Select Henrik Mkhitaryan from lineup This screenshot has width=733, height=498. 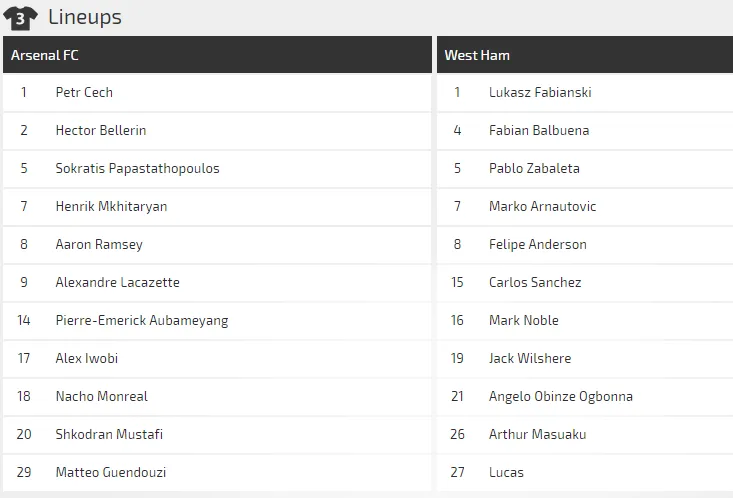111,206
